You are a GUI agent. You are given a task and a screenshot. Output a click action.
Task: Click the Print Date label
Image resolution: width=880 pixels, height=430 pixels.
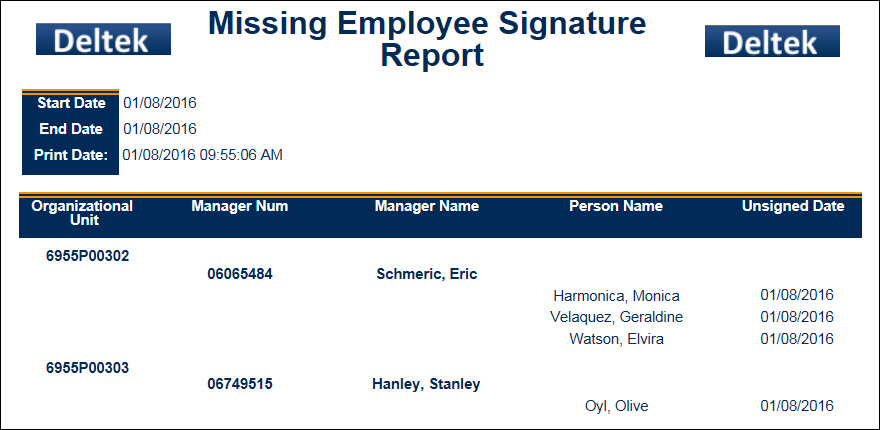pyautogui.click(x=71, y=155)
